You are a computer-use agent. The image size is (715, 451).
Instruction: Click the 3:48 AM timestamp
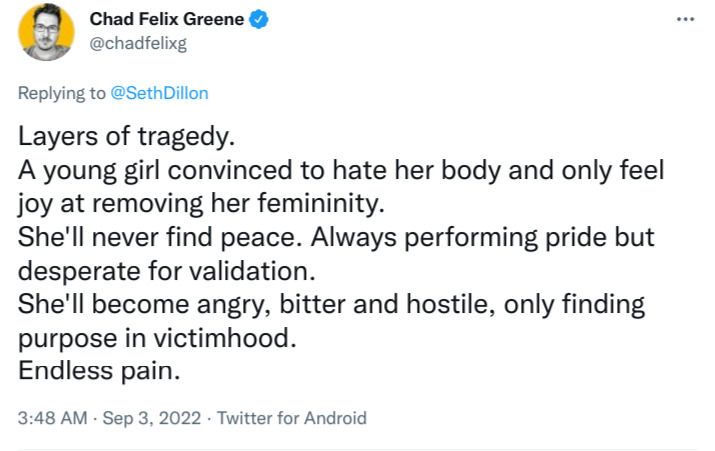pos(50,418)
